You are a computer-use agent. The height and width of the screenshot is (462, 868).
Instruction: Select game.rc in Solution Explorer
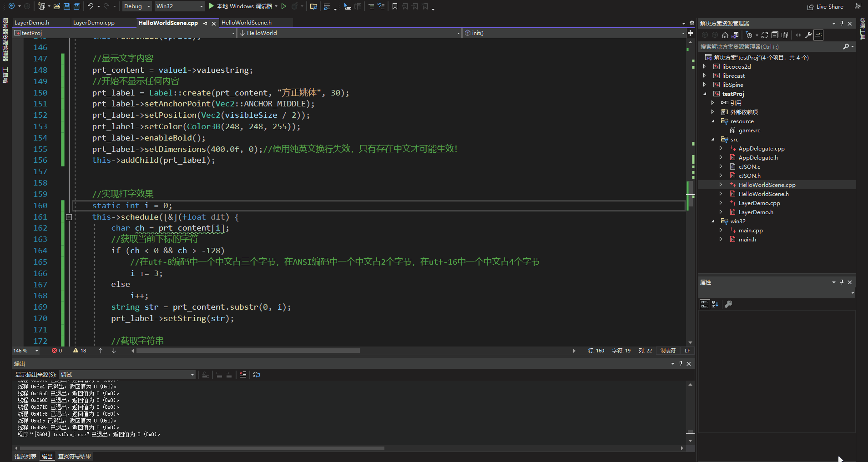tap(749, 130)
